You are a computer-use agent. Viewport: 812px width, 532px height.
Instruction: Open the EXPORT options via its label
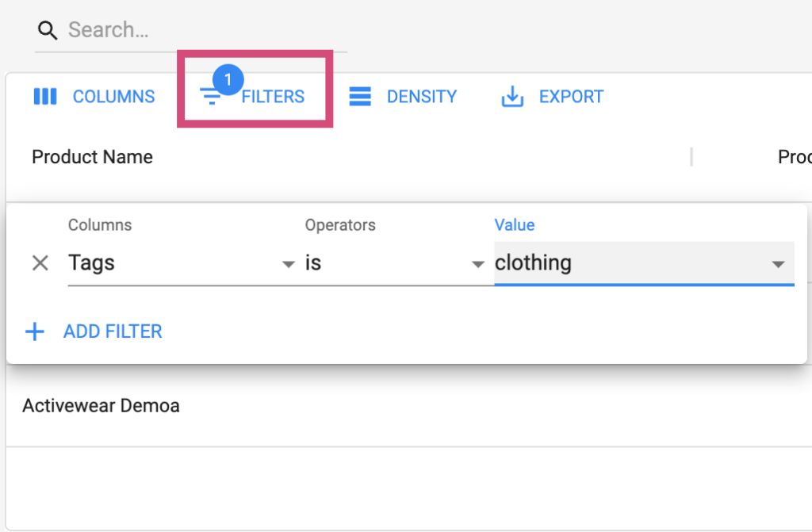pos(571,97)
